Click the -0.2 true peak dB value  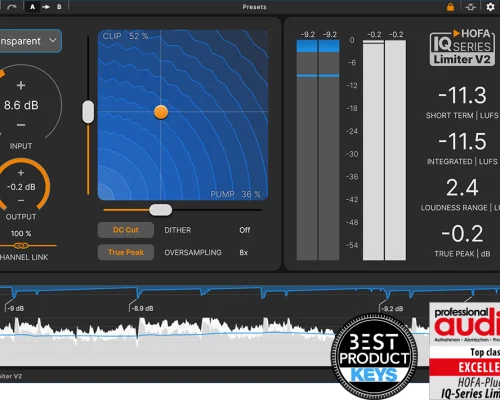(462, 234)
